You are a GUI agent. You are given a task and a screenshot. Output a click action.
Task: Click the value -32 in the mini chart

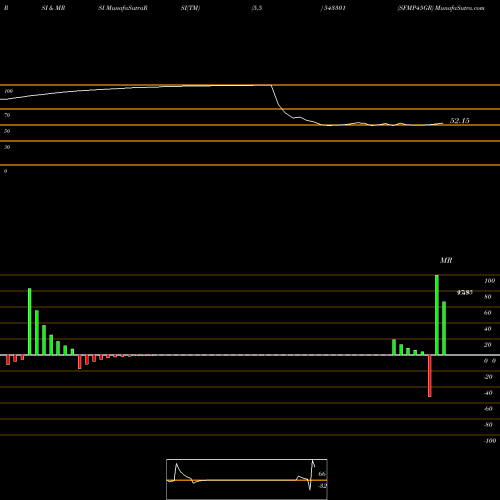322,486
